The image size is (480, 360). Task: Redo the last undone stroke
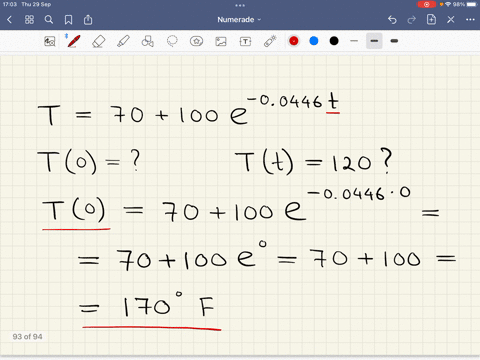pyautogui.click(x=412, y=20)
